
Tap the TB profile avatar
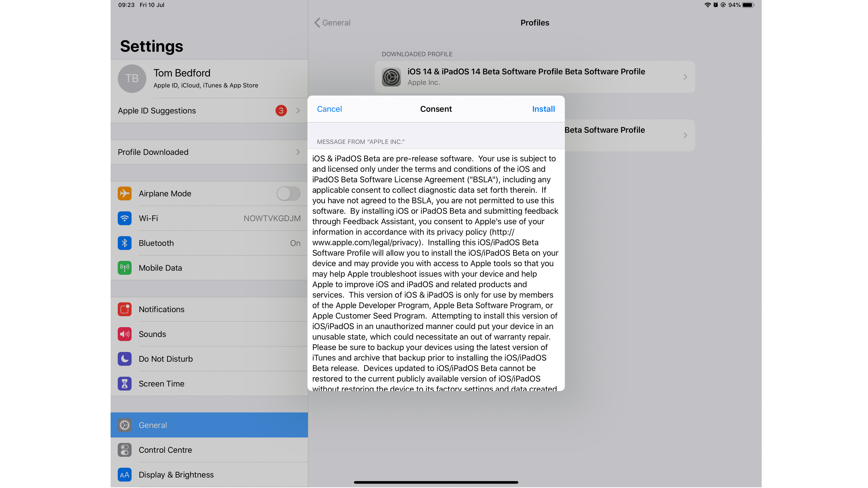pyautogui.click(x=132, y=78)
